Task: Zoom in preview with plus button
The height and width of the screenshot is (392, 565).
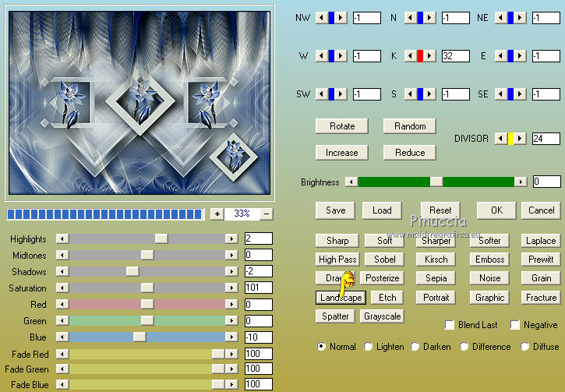Action: [x=217, y=214]
